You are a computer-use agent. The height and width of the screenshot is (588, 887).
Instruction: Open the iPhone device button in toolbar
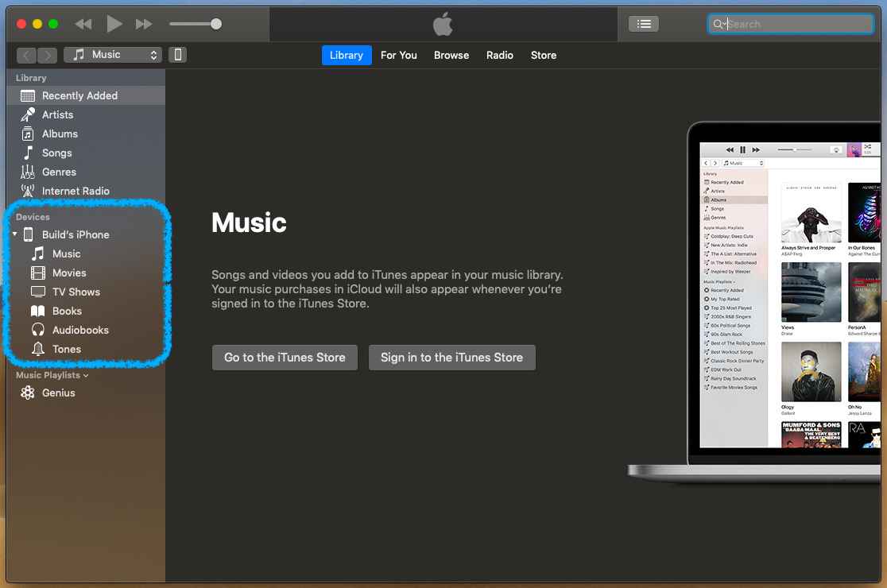(x=177, y=55)
